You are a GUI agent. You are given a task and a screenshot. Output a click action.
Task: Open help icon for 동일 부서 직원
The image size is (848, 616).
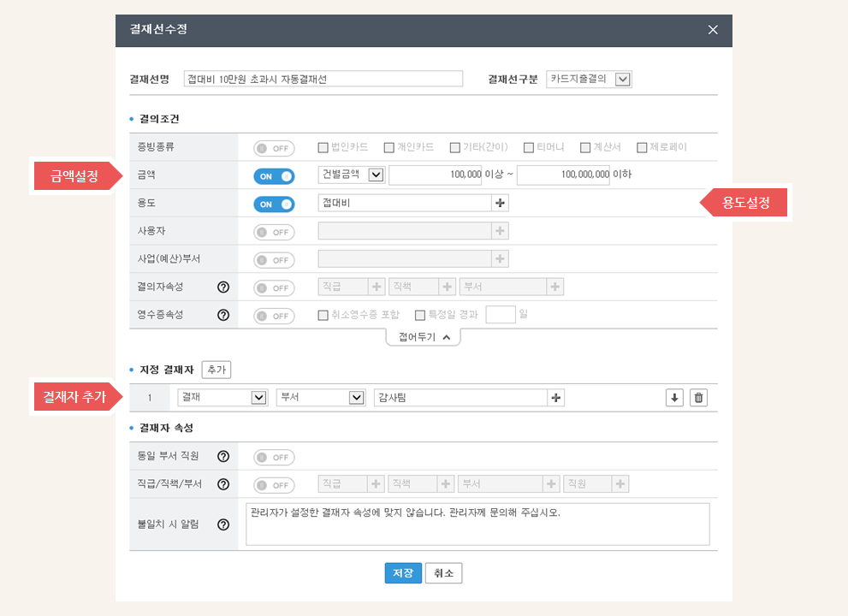click(x=223, y=457)
